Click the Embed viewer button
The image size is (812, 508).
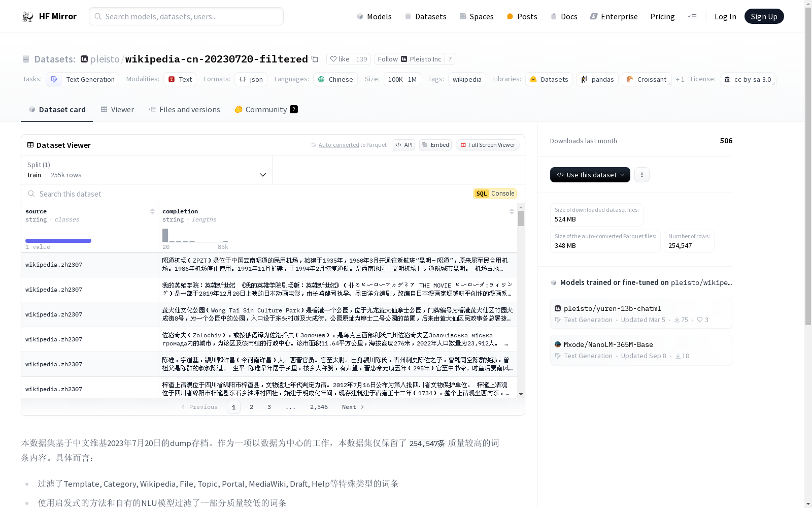tap(435, 145)
